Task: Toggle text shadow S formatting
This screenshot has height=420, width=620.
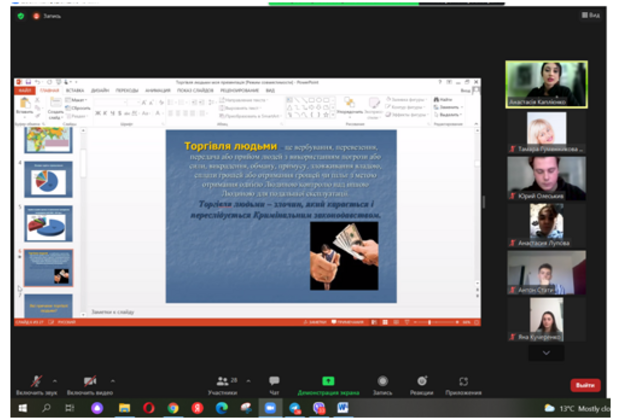Action: tap(120, 114)
